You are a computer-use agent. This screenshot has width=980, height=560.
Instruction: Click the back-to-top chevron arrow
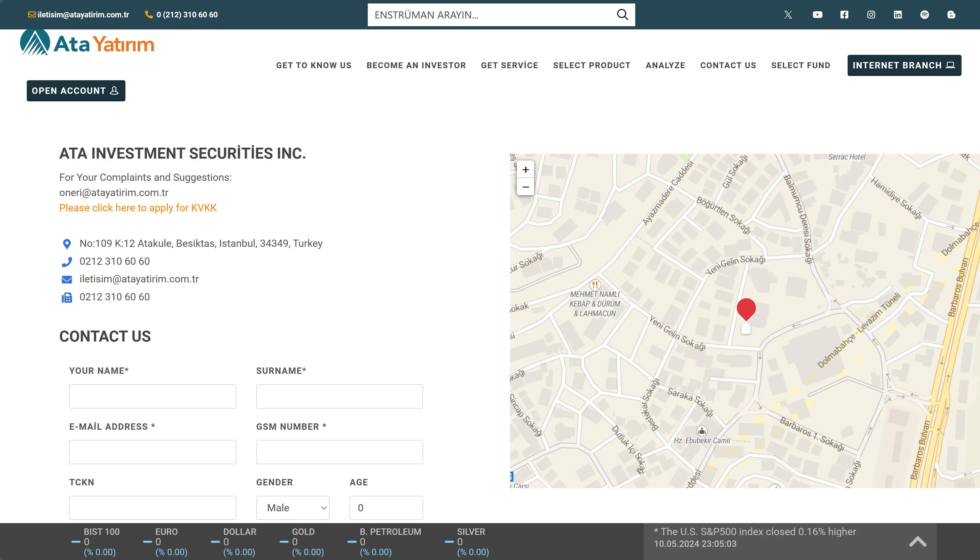(x=918, y=542)
